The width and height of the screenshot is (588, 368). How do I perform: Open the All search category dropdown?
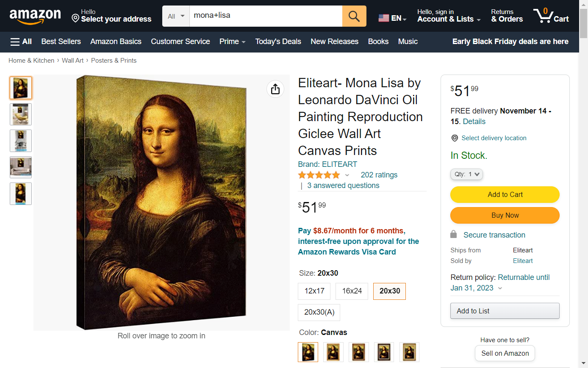click(176, 16)
